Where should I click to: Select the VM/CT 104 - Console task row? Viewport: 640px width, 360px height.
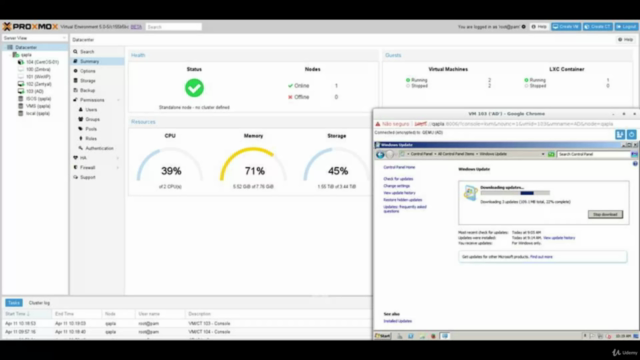[187, 332]
